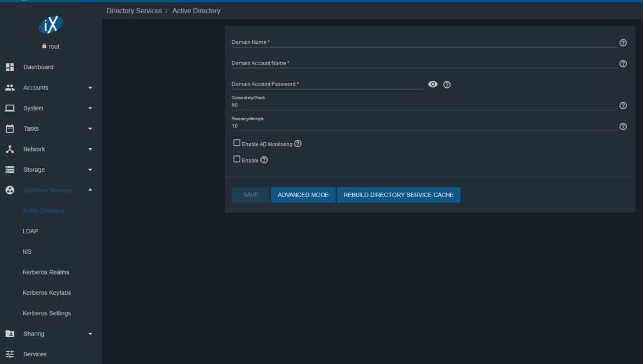Viewport: 643px width, 364px height.
Task: Open help for Domain Account Name
Action: click(623, 64)
